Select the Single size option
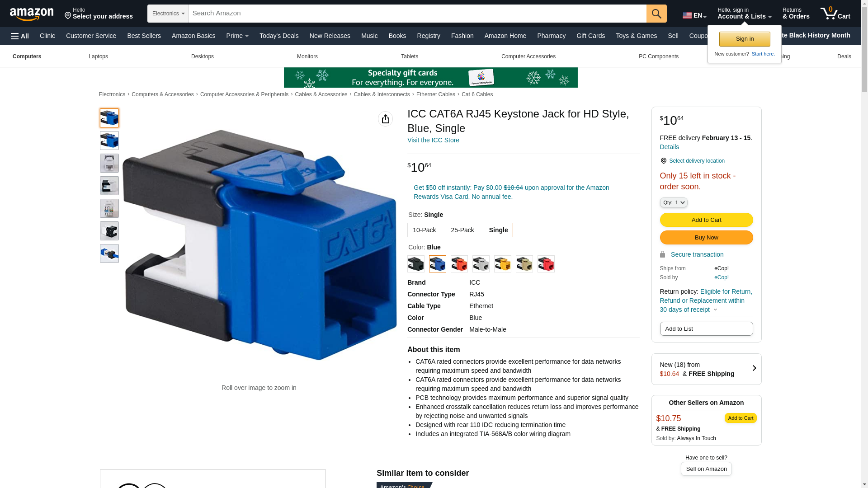Screen dimensions: 868x488 498,230
